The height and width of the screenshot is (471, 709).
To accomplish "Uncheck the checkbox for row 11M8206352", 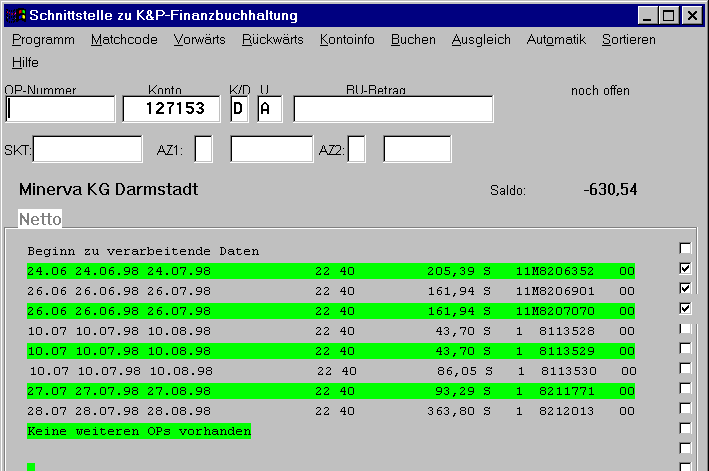I will coord(685,268).
